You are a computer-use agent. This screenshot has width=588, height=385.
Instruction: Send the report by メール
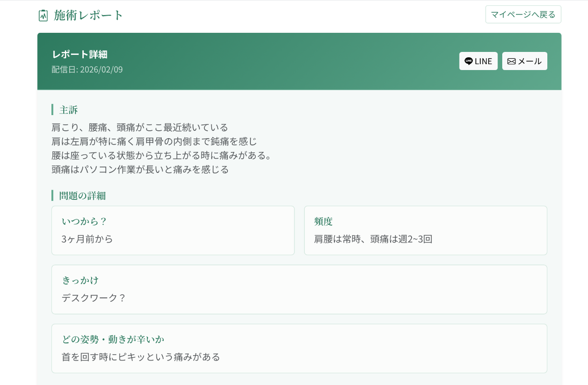pos(525,61)
